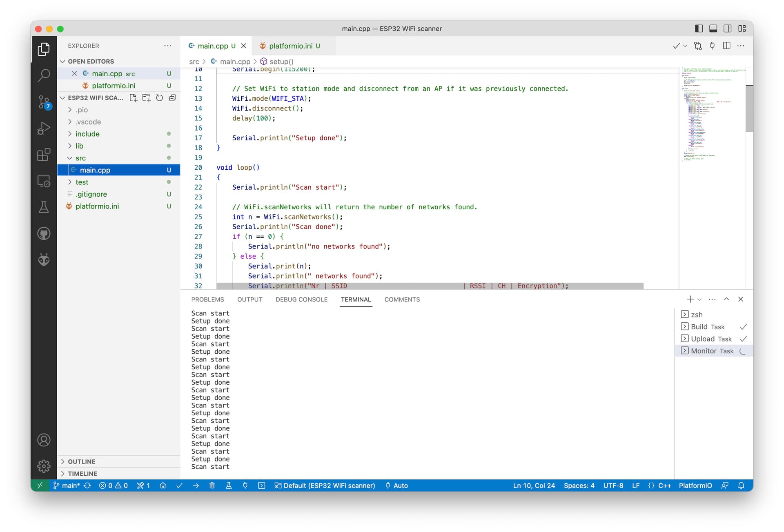Image resolution: width=784 pixels, height=532 pixels.
Task: Click Default (ESP32 WiFi scanner) environment switcher
Action: 325,485
